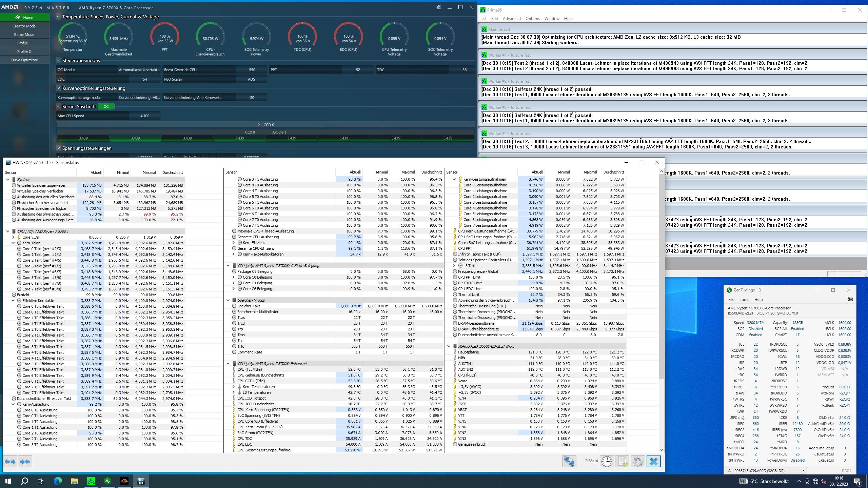Open the Prime95 Advanced menu
Viewport: 868px width, 488px height.
[x=511, y=19]
